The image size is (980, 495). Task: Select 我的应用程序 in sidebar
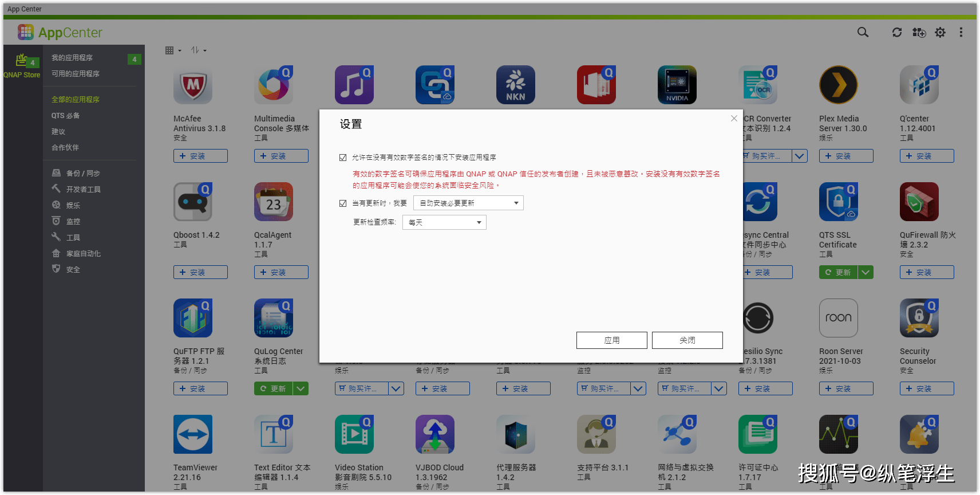pyautogui.click(x=72, y=58)
